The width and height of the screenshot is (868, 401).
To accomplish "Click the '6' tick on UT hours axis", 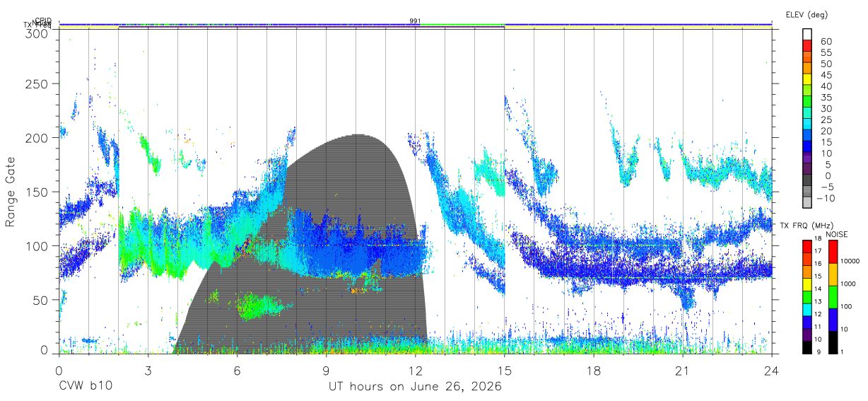I will (237, 370).
